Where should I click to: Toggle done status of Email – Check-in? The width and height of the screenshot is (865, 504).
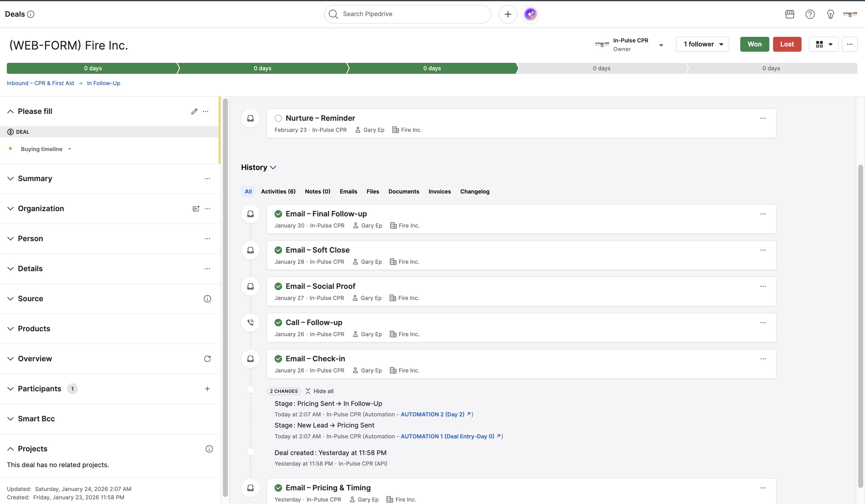coord(278,359)
